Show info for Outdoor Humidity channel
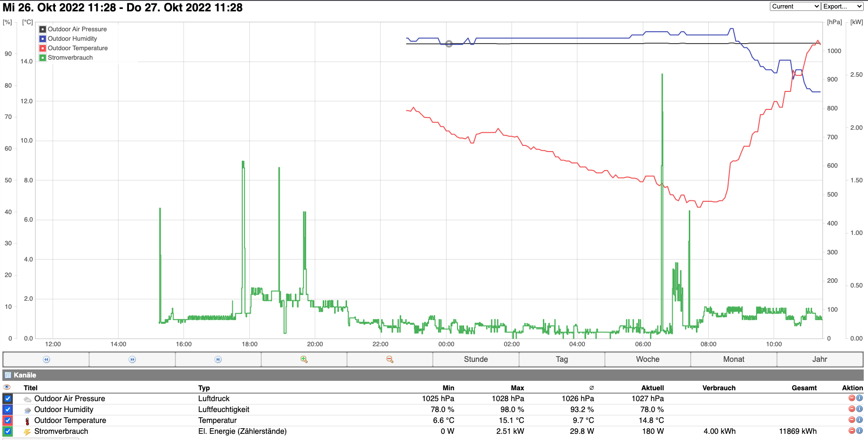868x440 pixels. coord(859,409)
